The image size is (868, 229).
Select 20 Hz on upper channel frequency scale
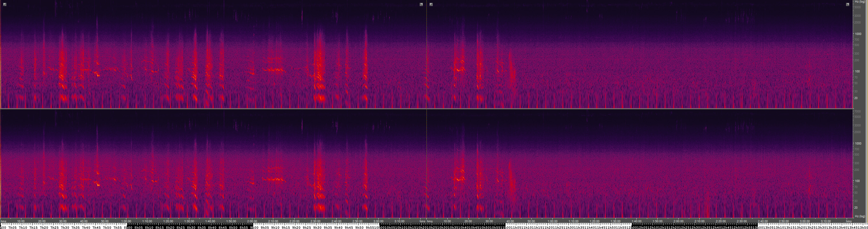click(857, 98)
